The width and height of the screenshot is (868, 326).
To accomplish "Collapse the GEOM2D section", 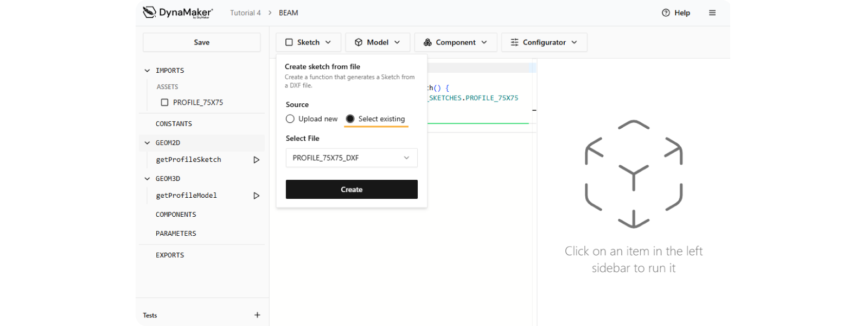I will click(x=147, y=143).
